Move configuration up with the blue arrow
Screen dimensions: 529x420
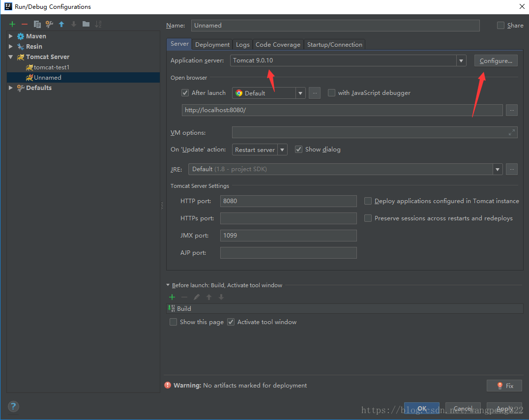(x=61, y=24)
